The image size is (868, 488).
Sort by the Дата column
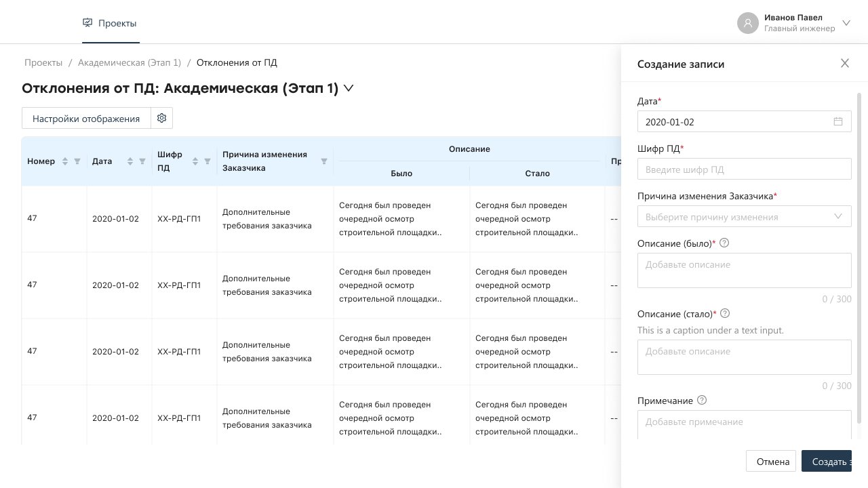(x=130, y=161)
